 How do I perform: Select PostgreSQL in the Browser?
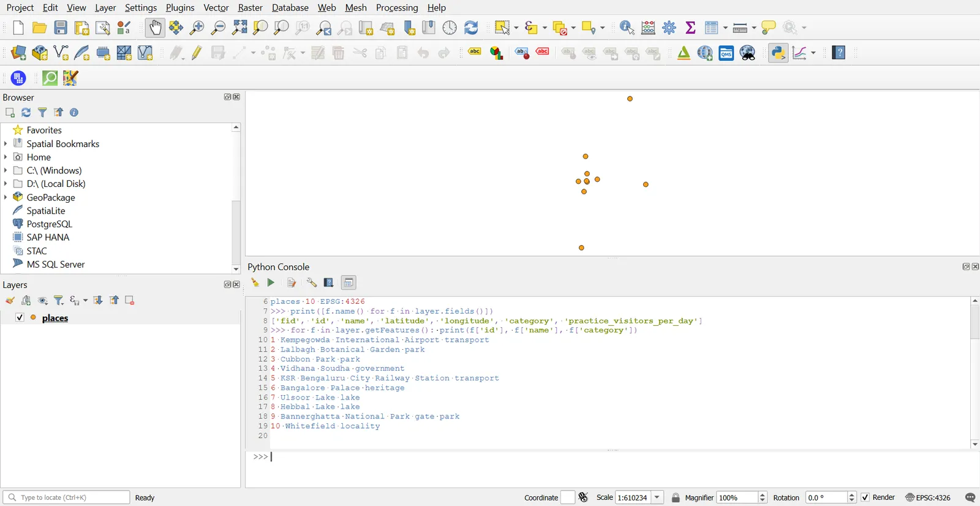[x=49, y=224]
